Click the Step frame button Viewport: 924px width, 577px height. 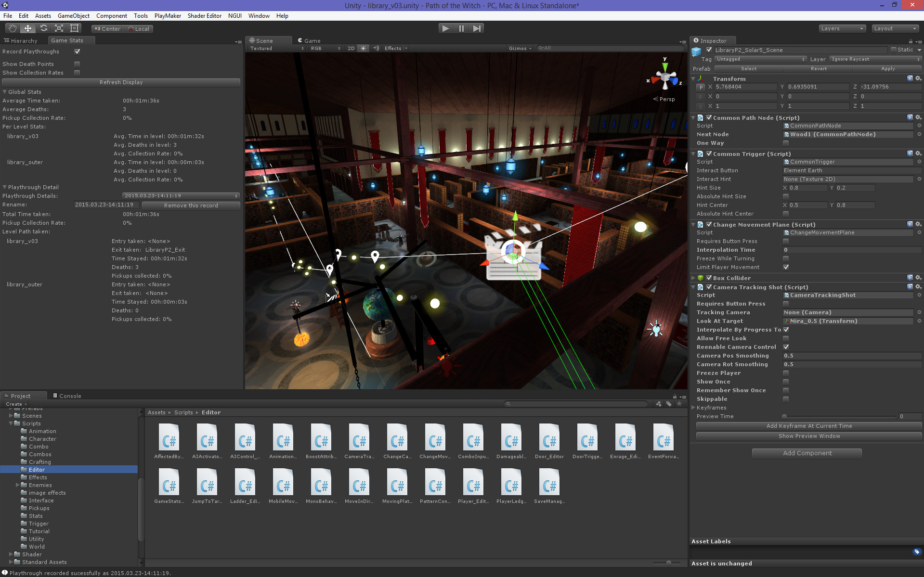[x=476, y=28]
